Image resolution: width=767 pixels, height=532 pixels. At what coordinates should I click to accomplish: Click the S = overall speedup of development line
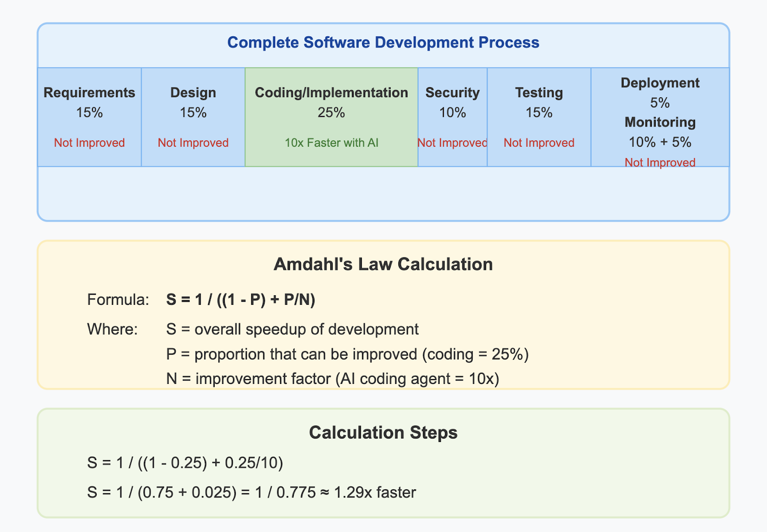(x=292, y=329)
